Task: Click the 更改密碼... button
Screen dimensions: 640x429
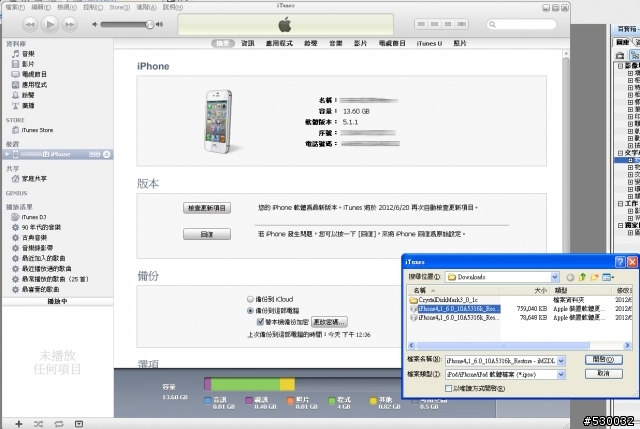Action: tap(329, 322)
